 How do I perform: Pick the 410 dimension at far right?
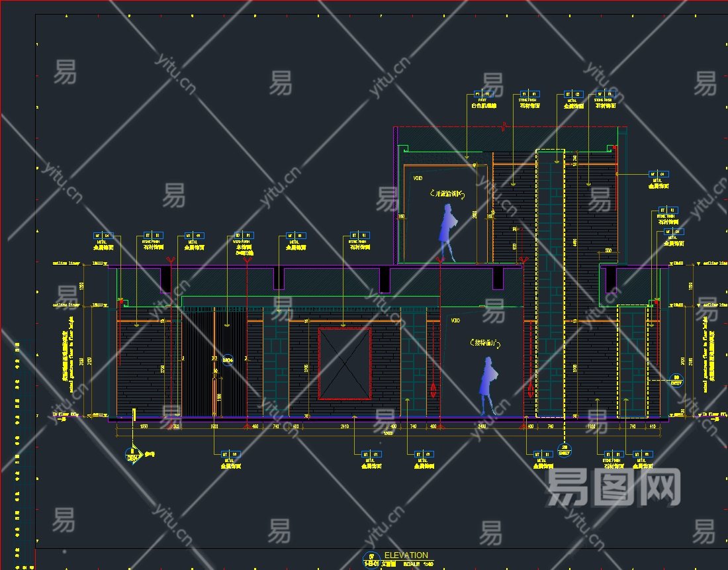[x=653, y=426]
